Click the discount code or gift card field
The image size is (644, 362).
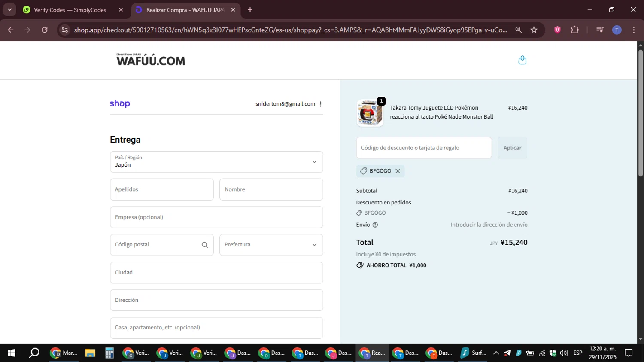(424, 148)
